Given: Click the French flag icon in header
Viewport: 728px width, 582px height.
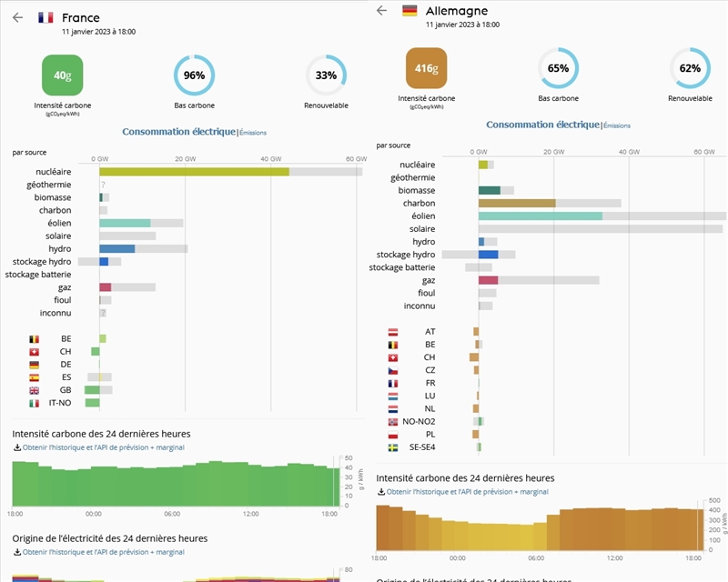Looking at the screenshot, I should click(x=45, y=17).
